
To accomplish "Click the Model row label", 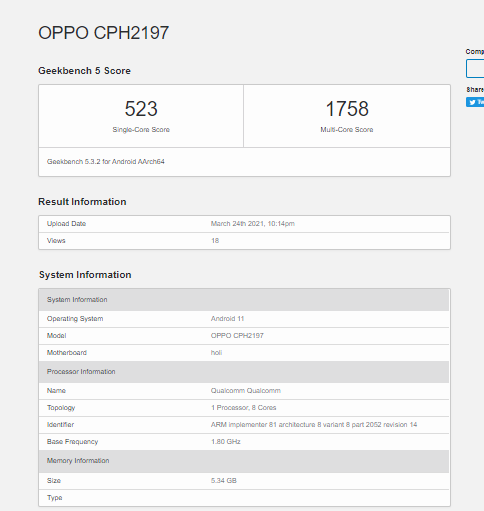I will (56, 336).
